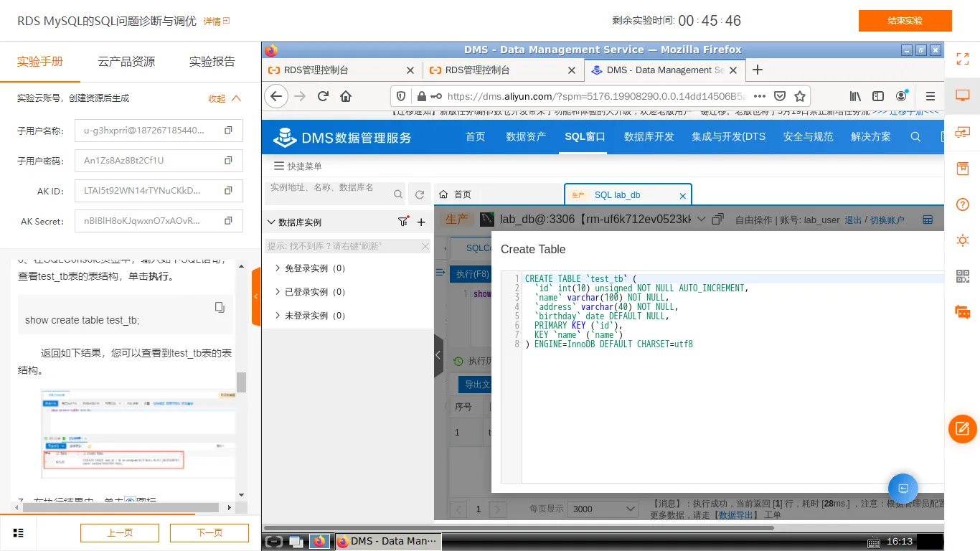Open the 每页显示 3000 dropdown
Image resolution: width=980 pixels, height=551 pixels.
tap(603, 509)
